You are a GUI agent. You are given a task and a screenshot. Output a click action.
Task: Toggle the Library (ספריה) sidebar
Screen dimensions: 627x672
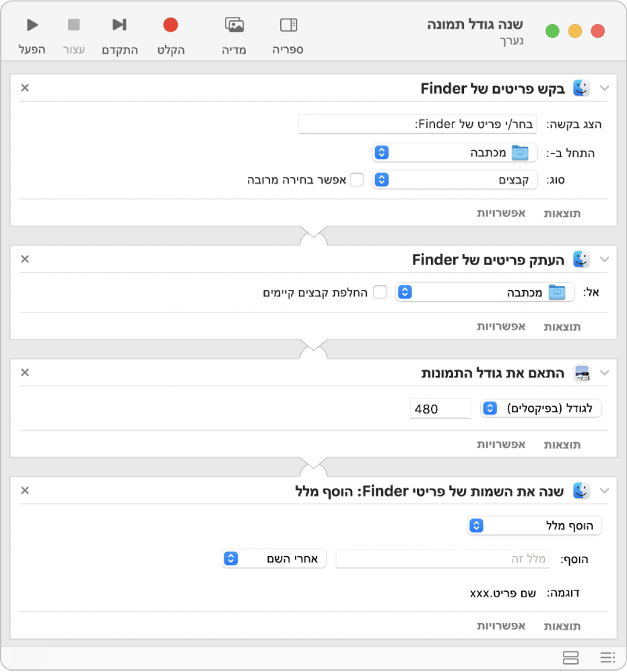click(x=288, y=26)
